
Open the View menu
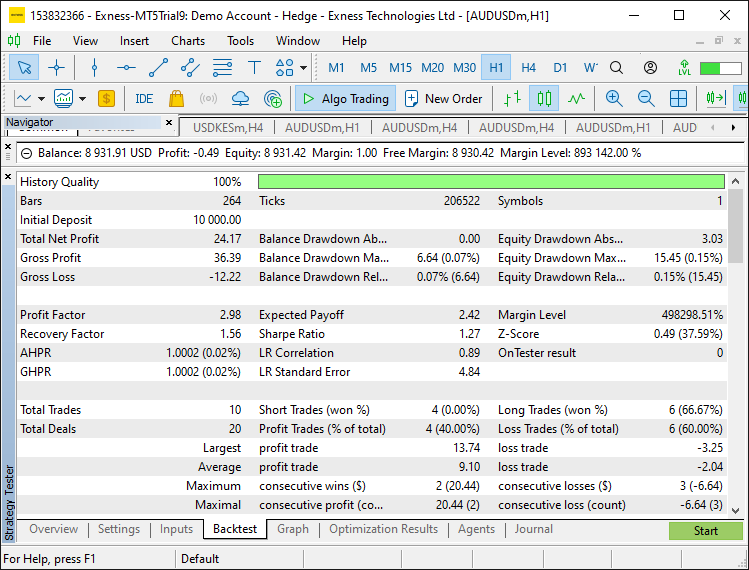[85, 41]
